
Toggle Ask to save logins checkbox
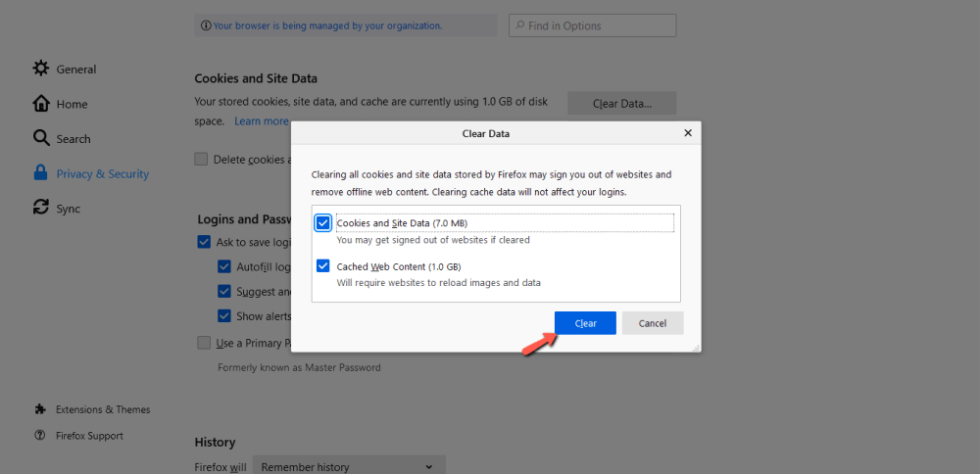click(204, 242)
